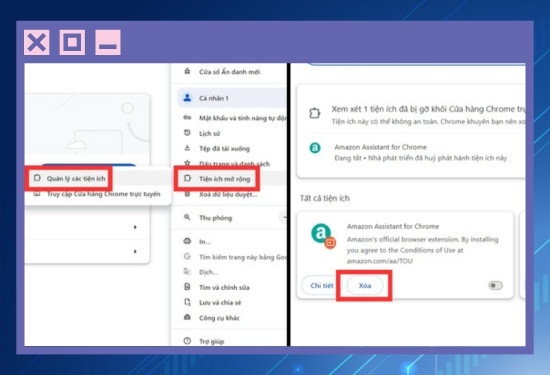The width and height of the screenshot is (550, 375).
Task: Click 'Thu phóng' zoom entry
Action: [x=215, y=218]
